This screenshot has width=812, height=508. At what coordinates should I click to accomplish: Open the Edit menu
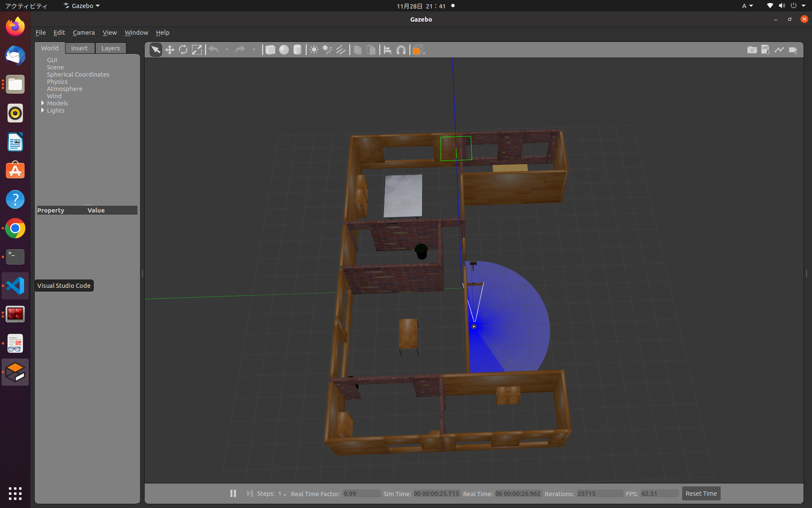59,33
